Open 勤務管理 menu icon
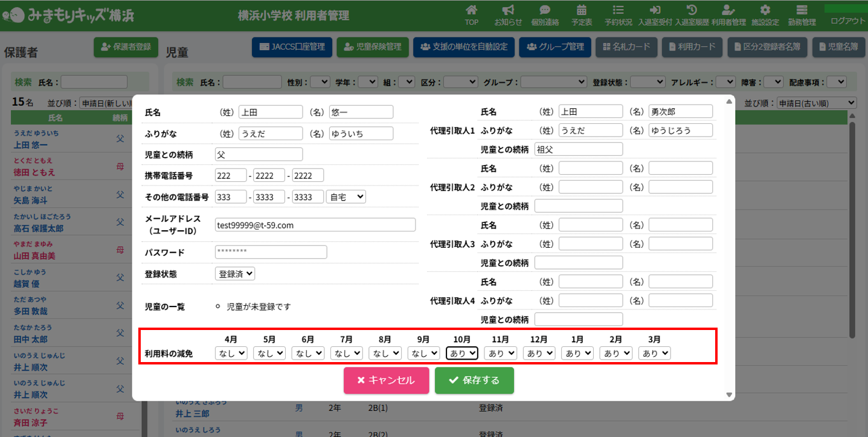 pyautogui.click(x=802, y=10)
